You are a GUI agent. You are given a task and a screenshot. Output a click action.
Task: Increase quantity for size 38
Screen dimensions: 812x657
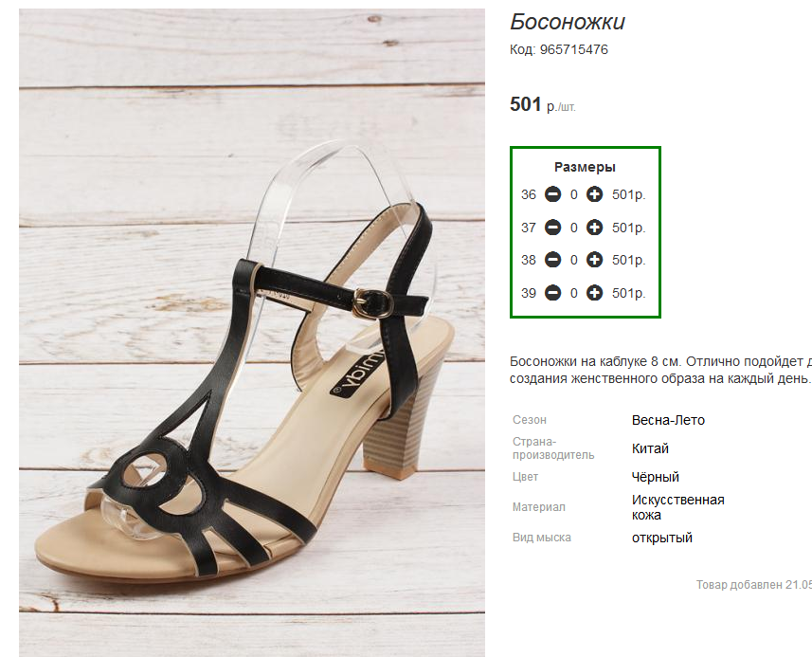[594, 260]
